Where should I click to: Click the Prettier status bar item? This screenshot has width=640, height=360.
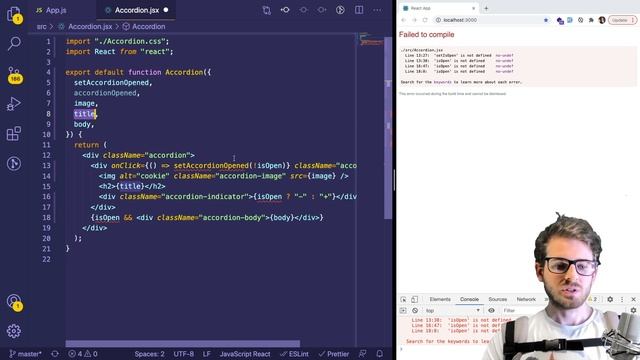click(334, 354)
